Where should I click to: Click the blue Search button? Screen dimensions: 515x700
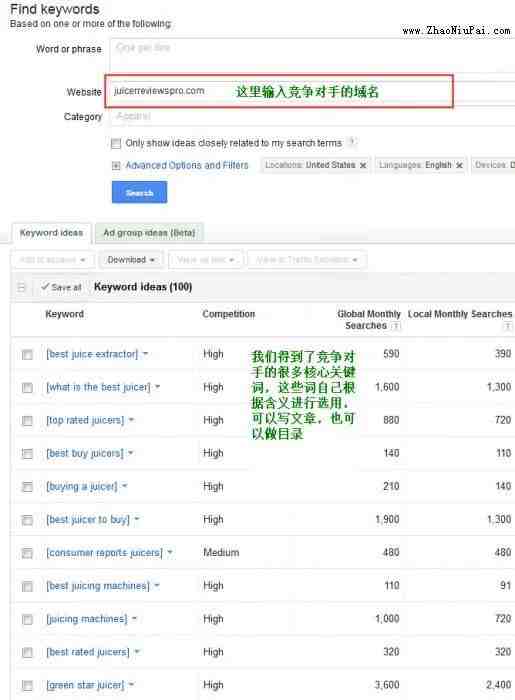coord(139,192)
